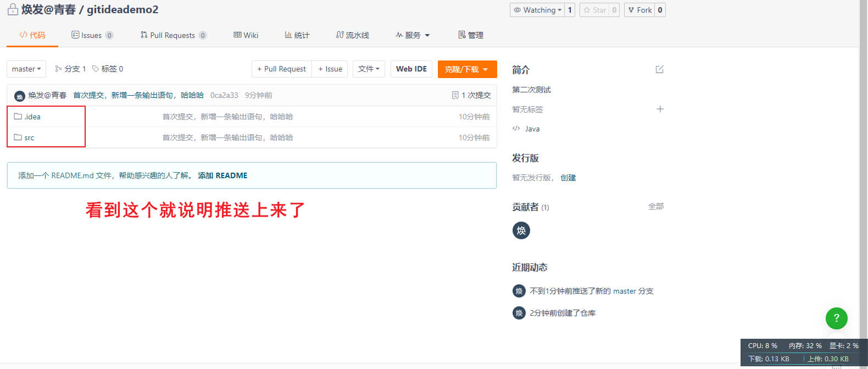
Task: Click the lock icon beside repository name
Action: pos(13,9)
